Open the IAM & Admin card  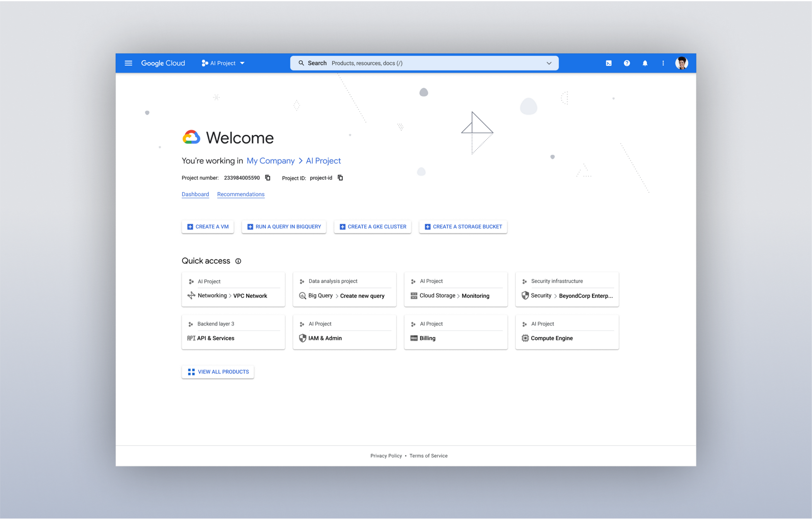point(345,332)
